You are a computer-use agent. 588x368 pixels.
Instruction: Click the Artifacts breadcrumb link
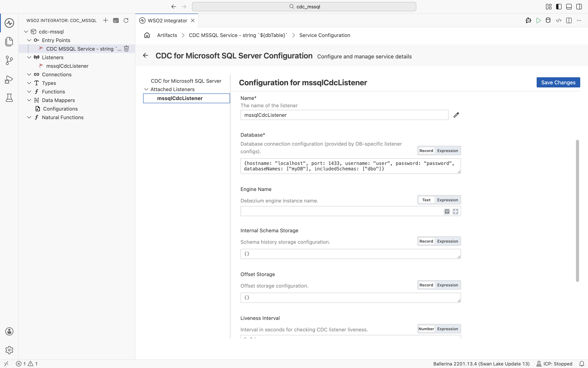pos(167,35)
